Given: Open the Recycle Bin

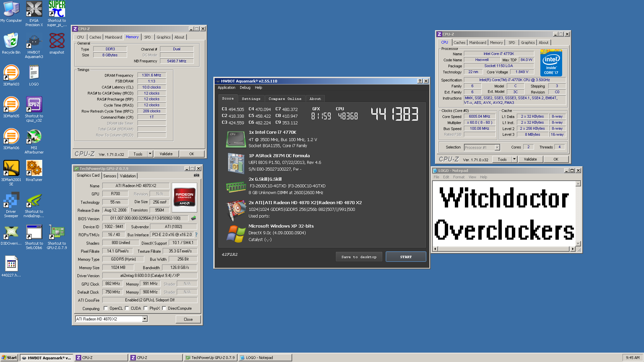Looking at the screenshot, I should (11, 44).
